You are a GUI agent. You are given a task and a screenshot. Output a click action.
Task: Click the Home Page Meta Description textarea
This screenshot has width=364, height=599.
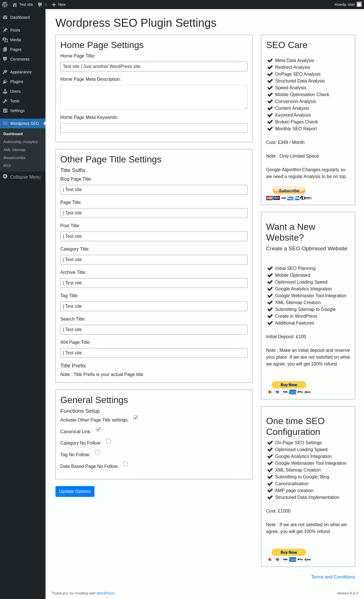[x=154, y=97]
